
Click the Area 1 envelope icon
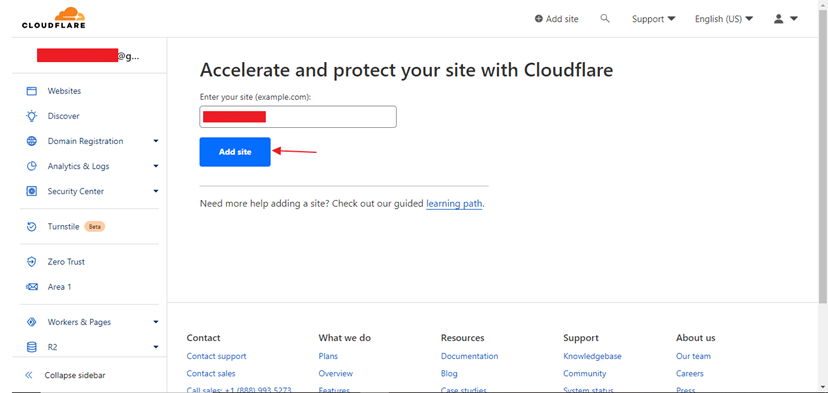pyautogui.click(x=32, y=287)
